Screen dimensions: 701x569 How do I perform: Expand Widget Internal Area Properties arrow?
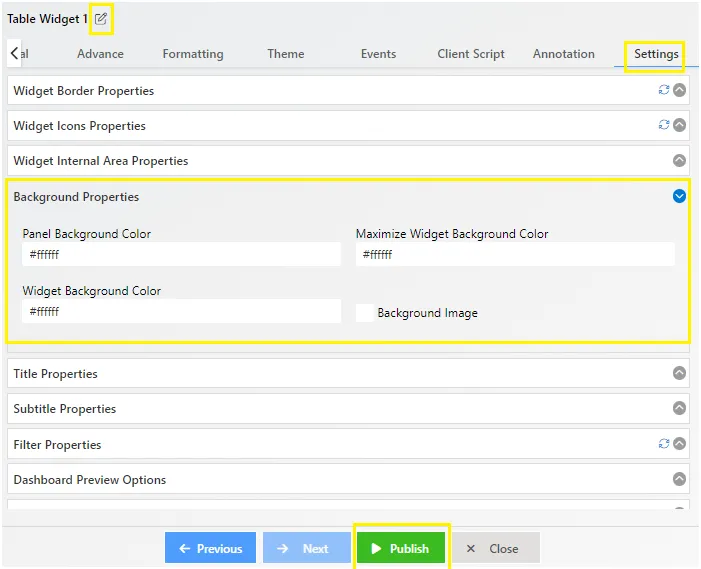679,160
